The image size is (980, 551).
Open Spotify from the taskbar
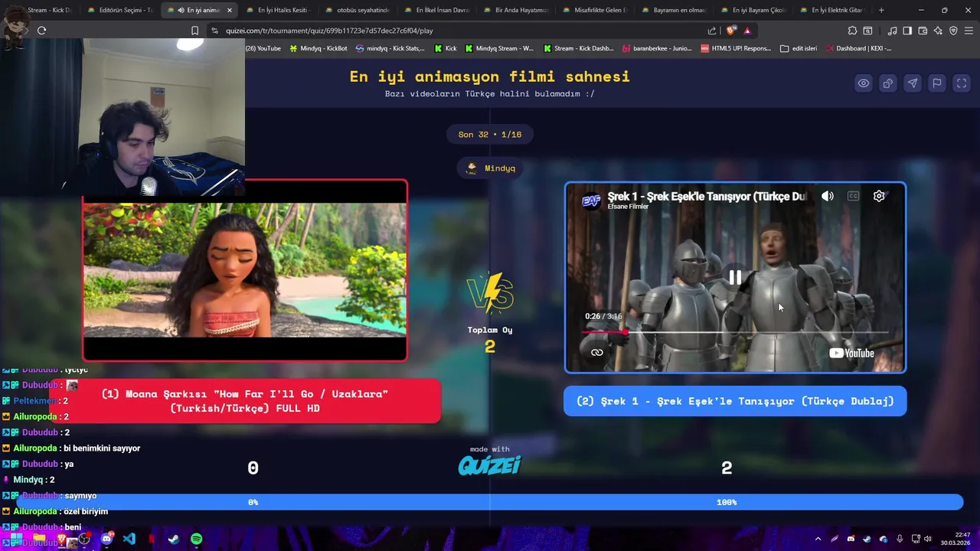(197, 539)
